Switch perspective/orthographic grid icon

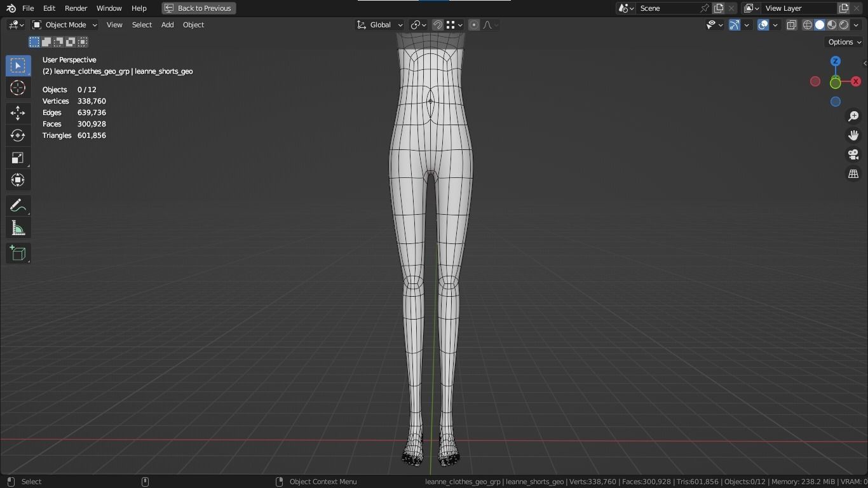click(x=853, y=173)
